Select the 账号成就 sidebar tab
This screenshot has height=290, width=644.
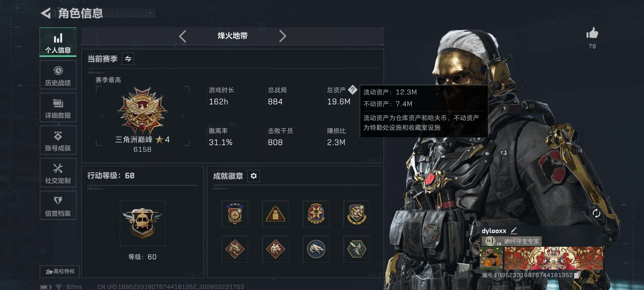58,140
